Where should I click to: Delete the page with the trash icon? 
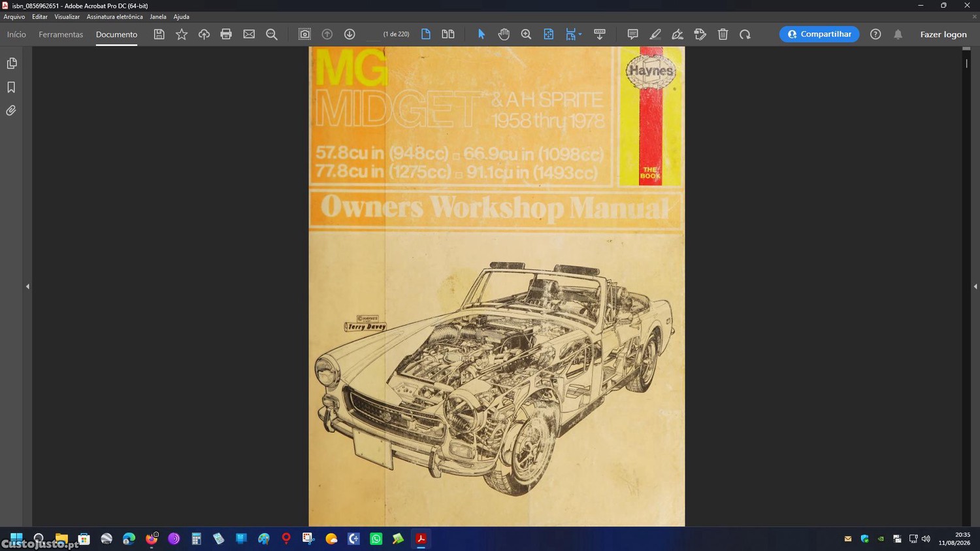click(723, 34)
